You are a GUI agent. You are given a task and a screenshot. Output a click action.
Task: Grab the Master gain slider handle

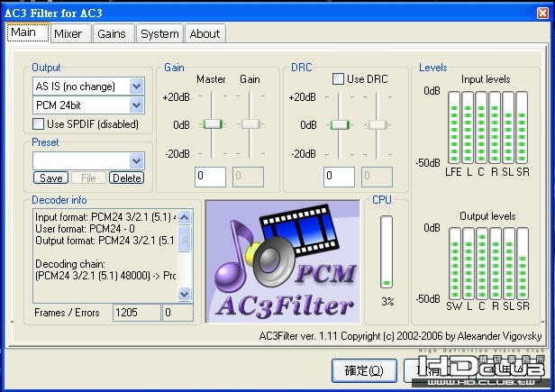click(x=213, y=124)
